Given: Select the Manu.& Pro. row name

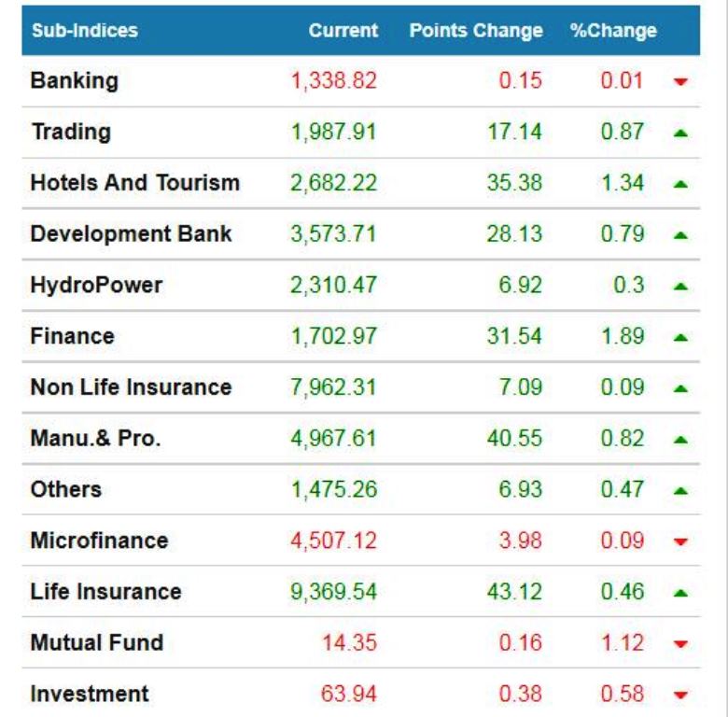Looking at the screenshot, I should tap(95, 438).
